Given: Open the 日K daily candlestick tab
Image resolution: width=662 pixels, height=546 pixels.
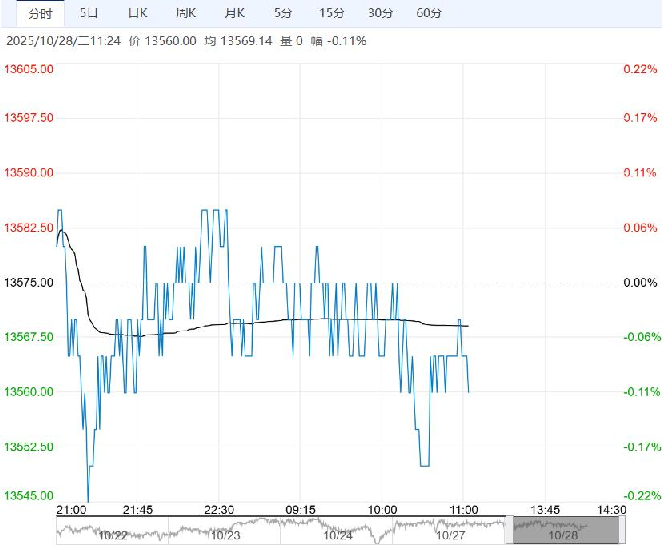Looking at the screenshot, I should 137,14.
